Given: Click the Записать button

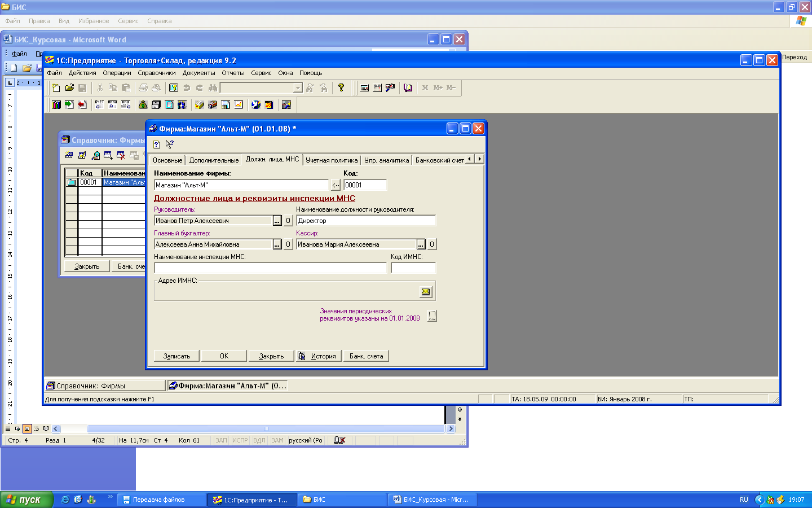Looking at the screenshot, I should tap(176, 356).
